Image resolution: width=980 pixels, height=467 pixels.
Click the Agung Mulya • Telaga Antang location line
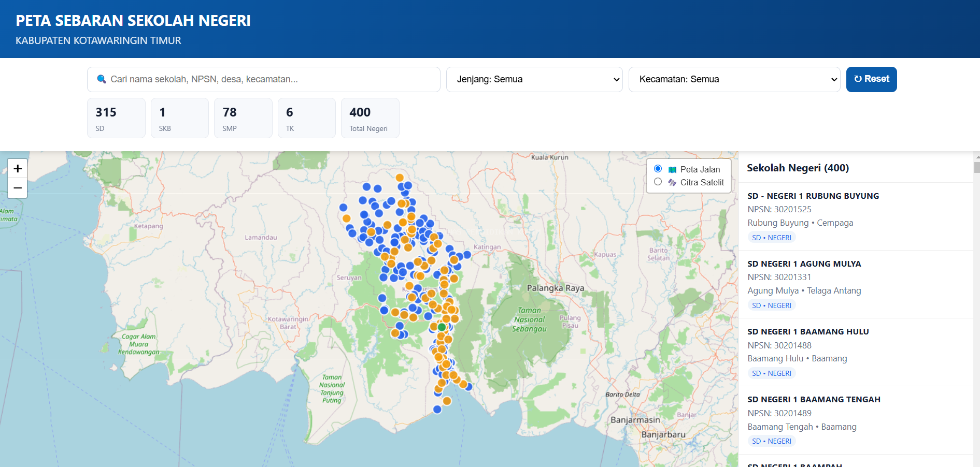point(804,290)
